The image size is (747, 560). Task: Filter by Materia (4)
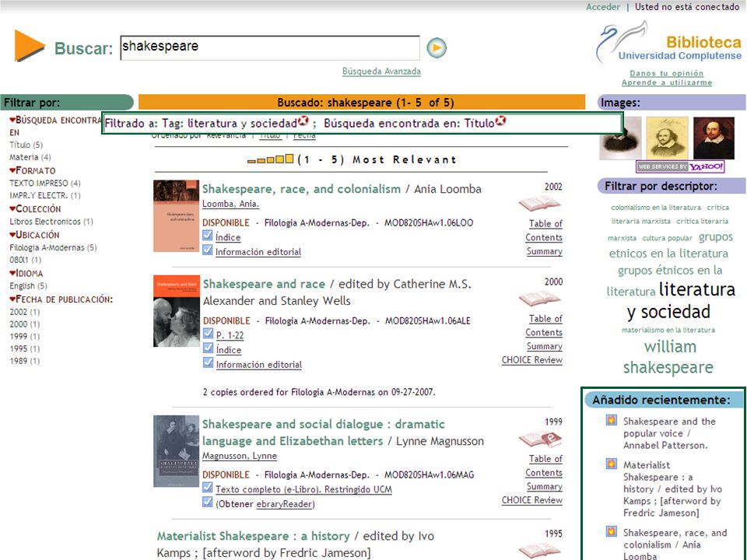[x=30, y=157]
